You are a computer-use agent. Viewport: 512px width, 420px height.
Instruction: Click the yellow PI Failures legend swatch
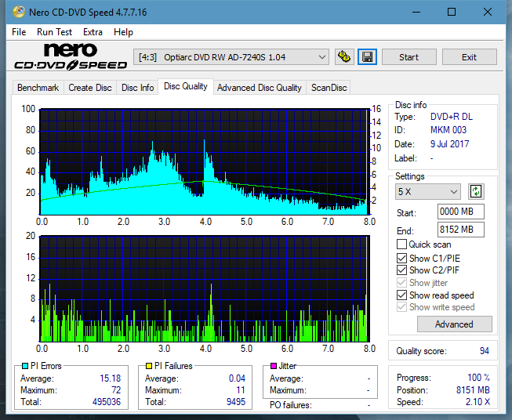(x=149, y=366)
